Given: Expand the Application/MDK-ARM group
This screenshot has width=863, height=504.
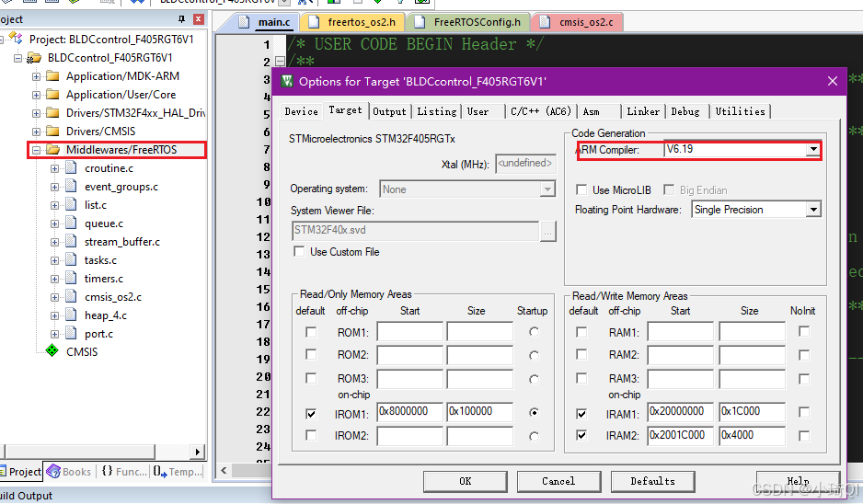Looking at the screenshot, I should pyautogui.click(x=36, y=76).
